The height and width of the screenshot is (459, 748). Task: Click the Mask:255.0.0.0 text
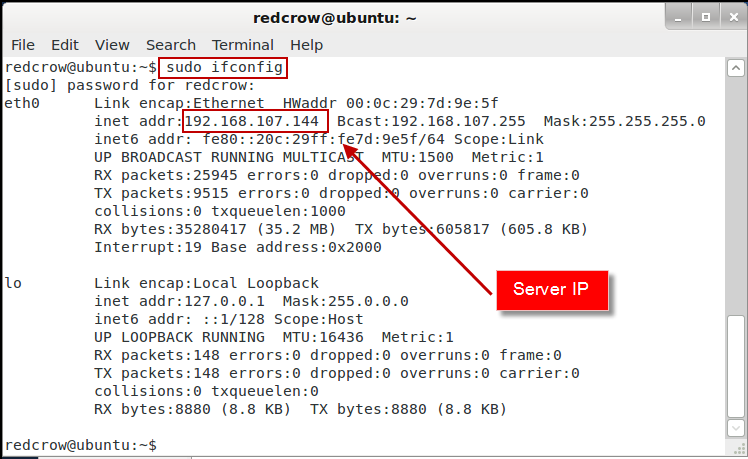pos(346,301)
